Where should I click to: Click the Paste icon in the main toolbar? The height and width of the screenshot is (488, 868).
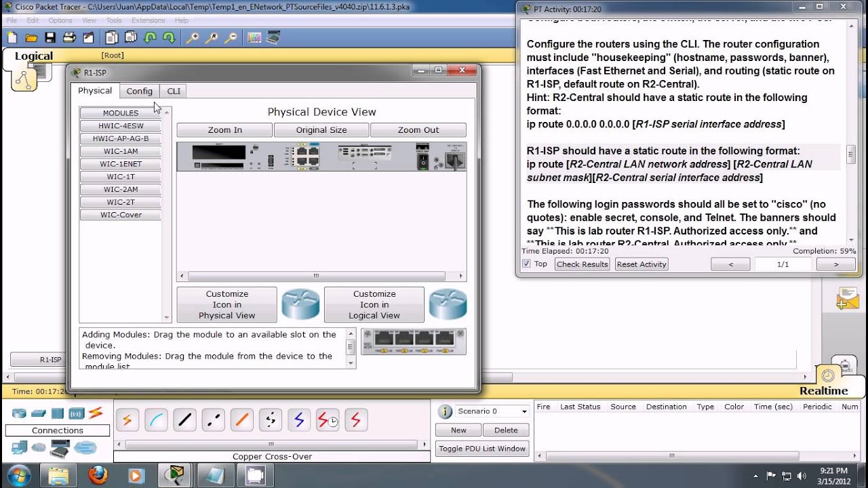point(131,38)
